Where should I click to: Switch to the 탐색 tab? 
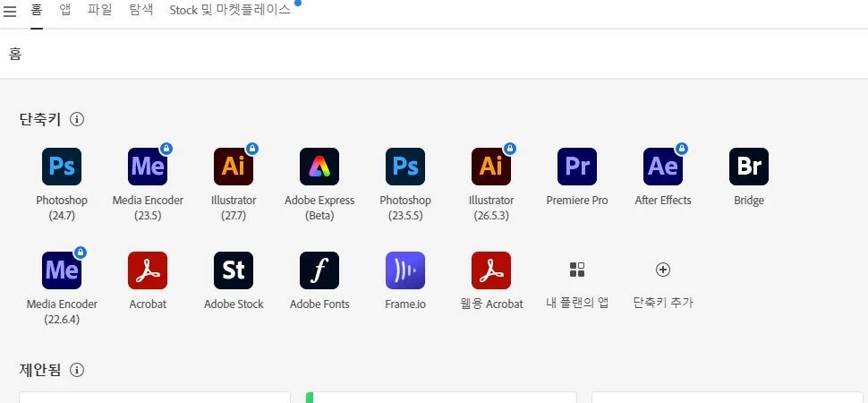pos(141,10)
